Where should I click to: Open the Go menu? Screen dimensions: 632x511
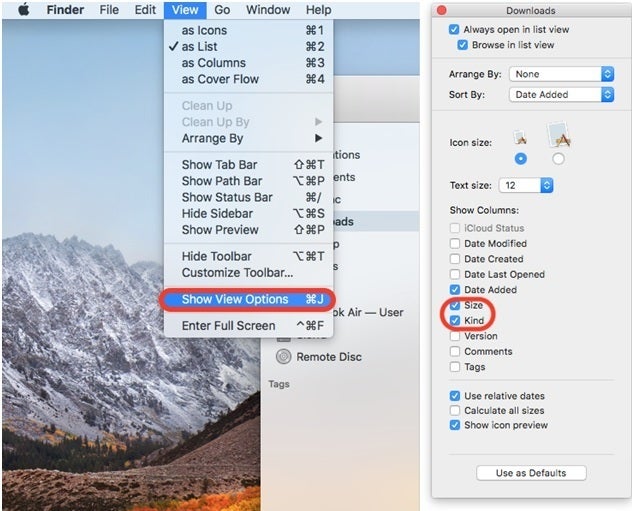click(x=222, y=10)
